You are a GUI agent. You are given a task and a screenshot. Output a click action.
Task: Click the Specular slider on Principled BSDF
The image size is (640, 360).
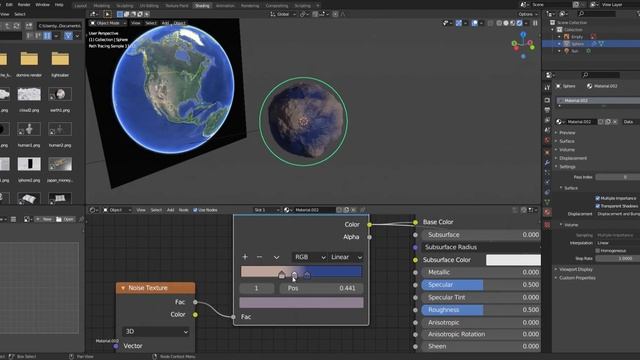coord(481,284)
